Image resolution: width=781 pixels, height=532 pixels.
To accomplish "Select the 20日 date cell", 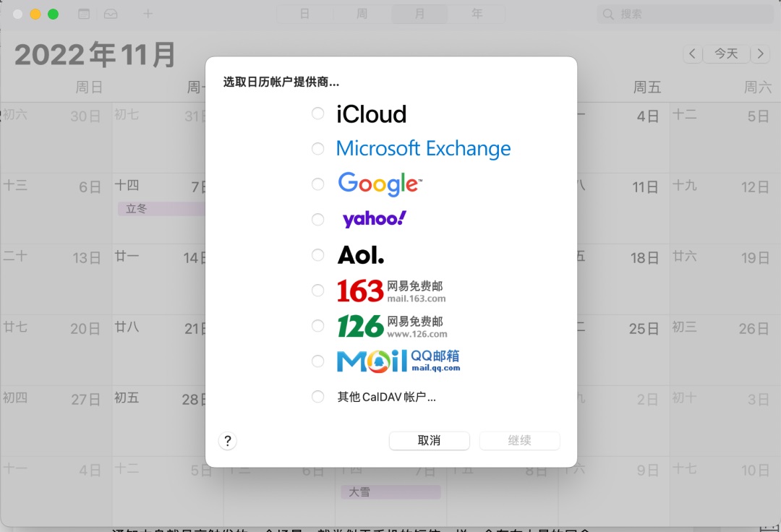I will coord(56,351).
